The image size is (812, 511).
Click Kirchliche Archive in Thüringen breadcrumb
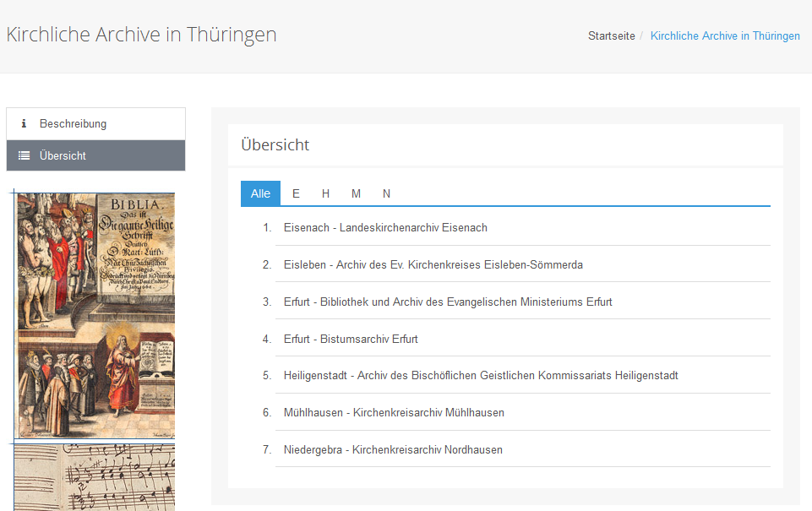pos(725,36)
